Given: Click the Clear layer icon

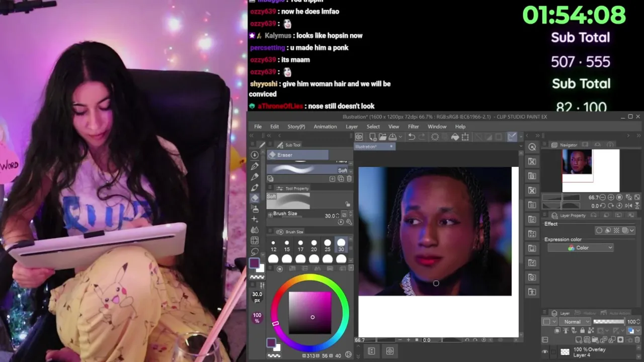Looking at the screenshot, I should click(435, 137).
